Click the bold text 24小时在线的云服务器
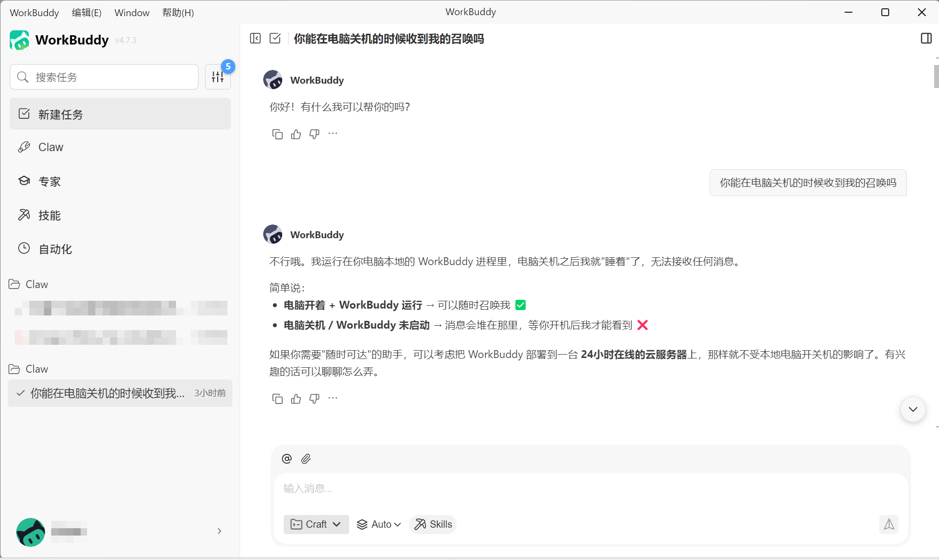939x560 pixels. [634, 355]
